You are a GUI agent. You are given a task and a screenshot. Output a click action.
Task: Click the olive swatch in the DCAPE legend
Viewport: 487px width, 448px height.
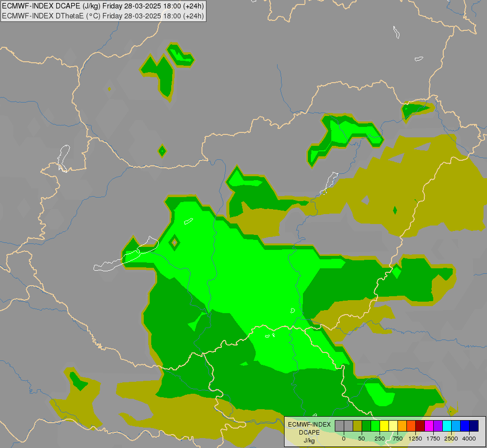[x=358, y=426]
